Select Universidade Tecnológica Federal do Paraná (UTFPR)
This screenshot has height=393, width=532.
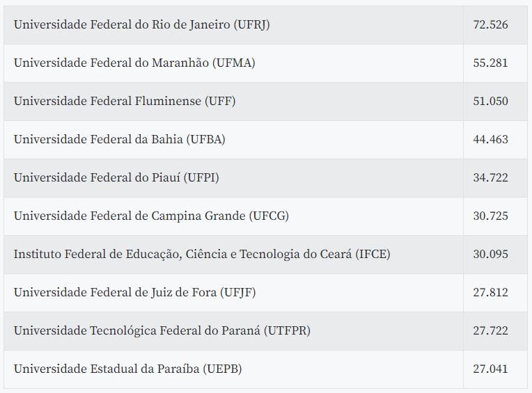162,331
